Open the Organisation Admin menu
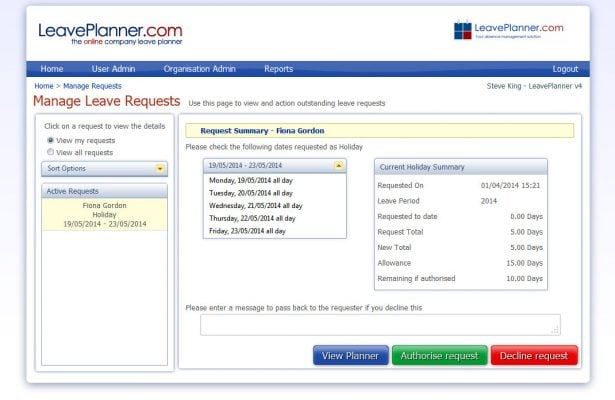 (200, 69)
